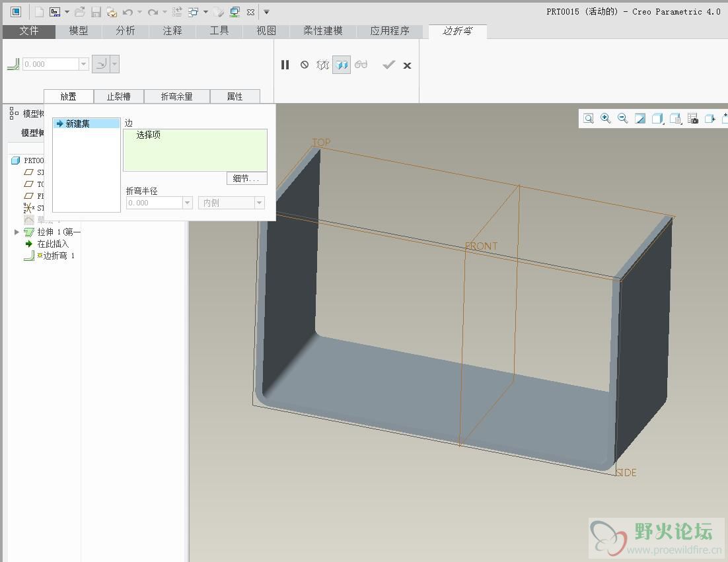
Task: Open the dropdown next to the sketch icon
Action: 67,12
